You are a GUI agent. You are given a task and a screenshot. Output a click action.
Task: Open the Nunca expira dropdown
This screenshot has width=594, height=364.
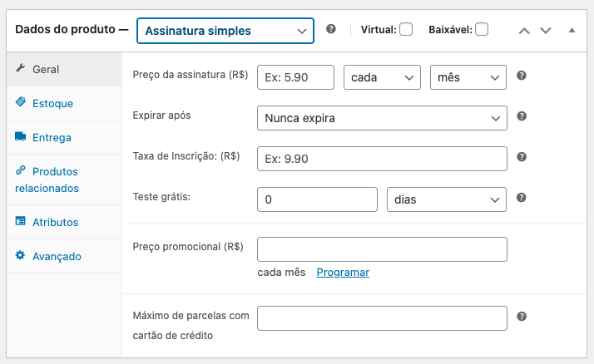tap(382, 118)
